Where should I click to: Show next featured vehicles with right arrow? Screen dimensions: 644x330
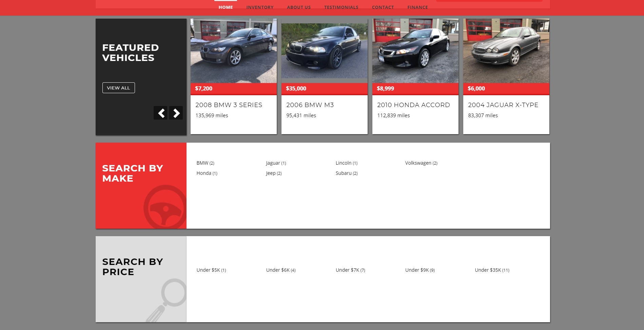pos(176,113)
